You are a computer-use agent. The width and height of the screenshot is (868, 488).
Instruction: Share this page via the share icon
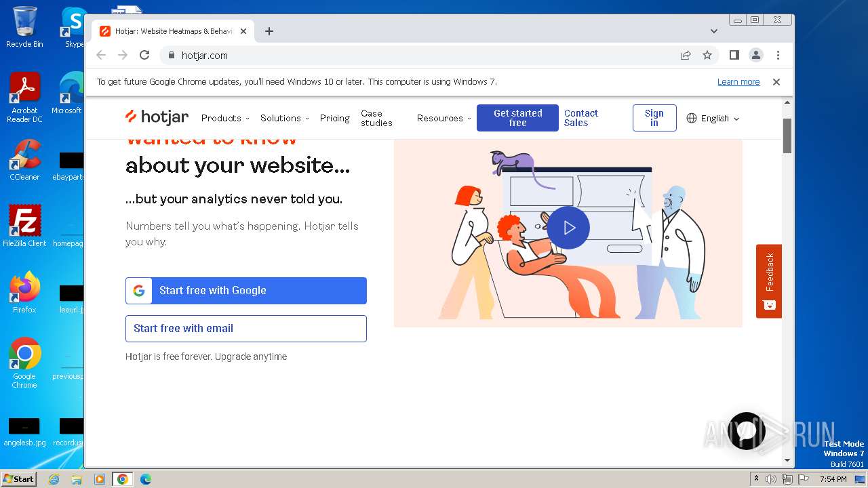[x=686, y=55]
